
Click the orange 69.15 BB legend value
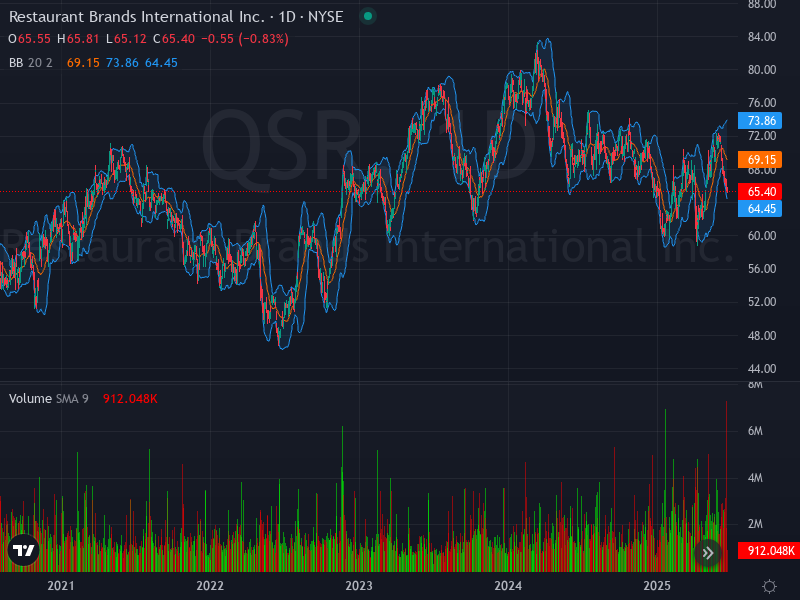click(83, 63)
